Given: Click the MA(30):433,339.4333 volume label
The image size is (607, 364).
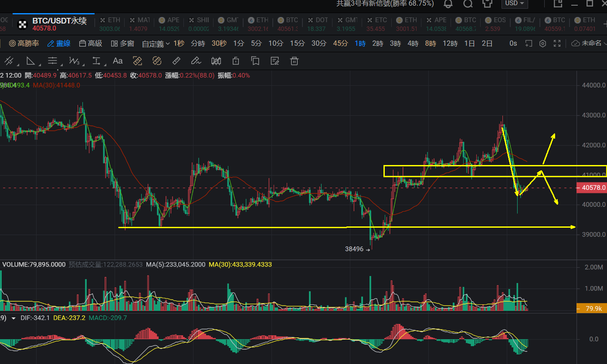Looking at the screenshot, I should tap(240, 264).
